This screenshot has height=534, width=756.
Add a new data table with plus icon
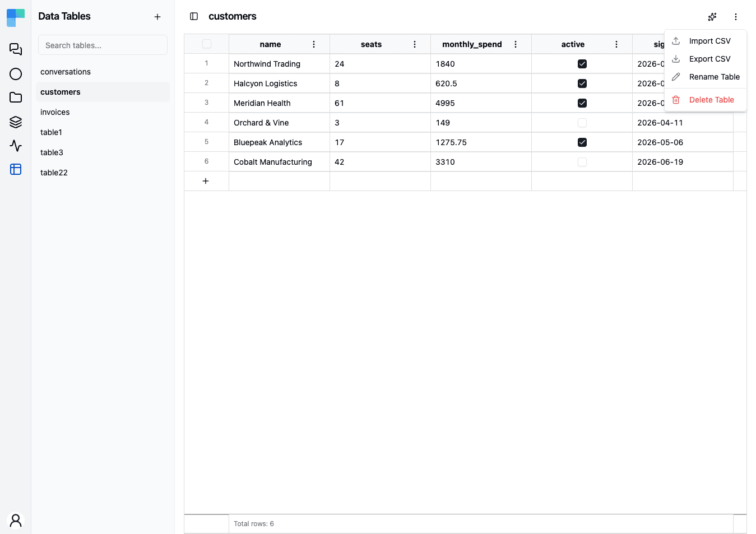157,17
